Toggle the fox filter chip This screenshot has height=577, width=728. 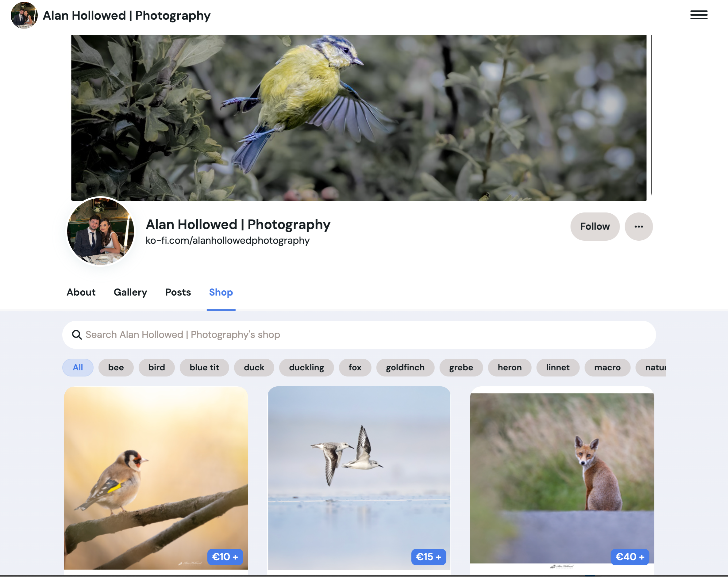tap(355, 368)
